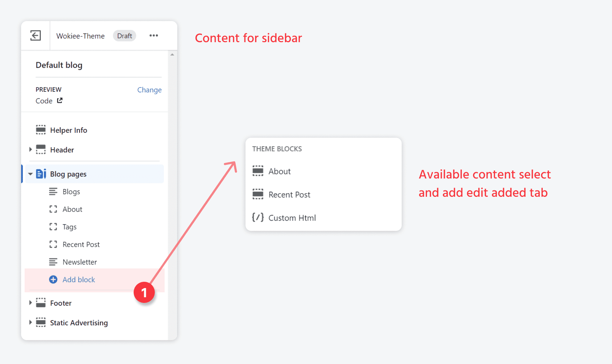Select the Tags block in sidebar

[x=69, y=227]
